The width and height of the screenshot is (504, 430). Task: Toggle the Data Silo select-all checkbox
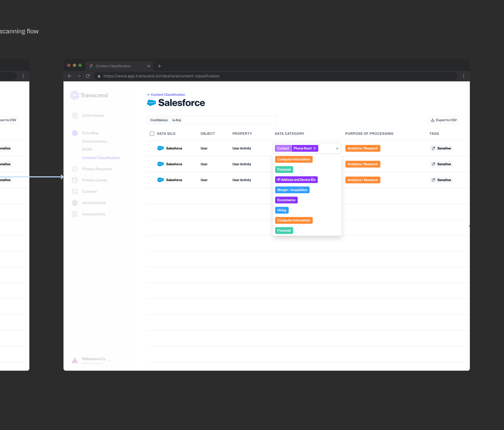tap(152, 133)
